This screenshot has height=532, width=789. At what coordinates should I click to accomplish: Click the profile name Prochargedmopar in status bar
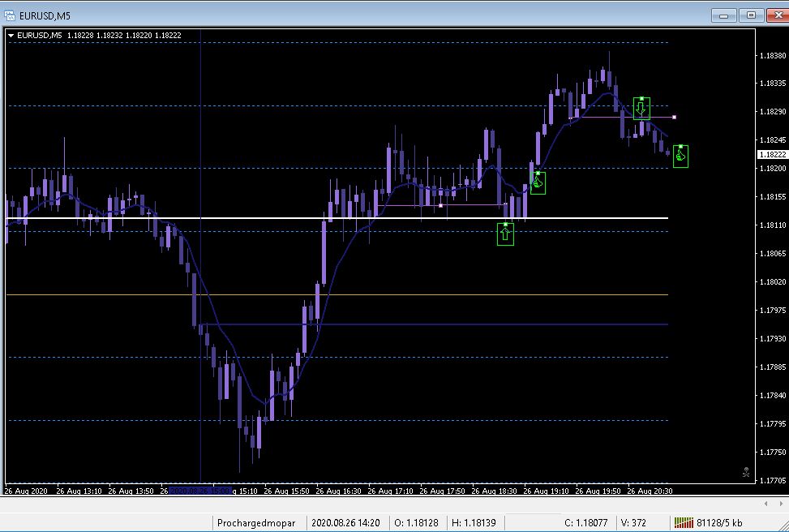click(x=256, y=523)
